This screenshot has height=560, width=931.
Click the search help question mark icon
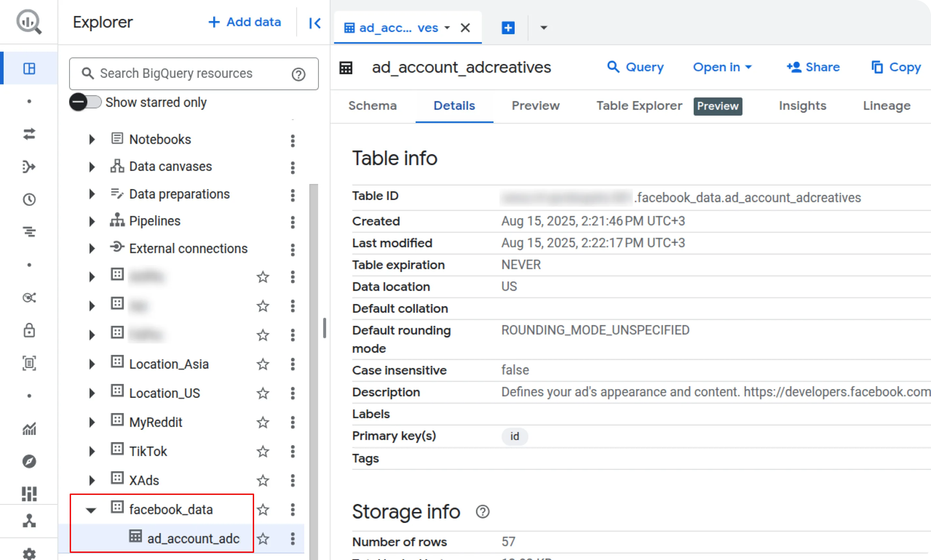pyautogui.click(x=298, y=74)
